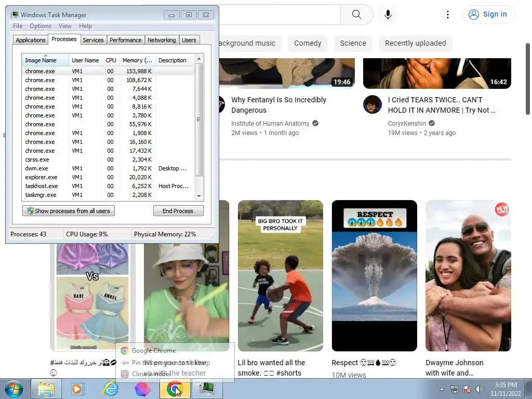The width and height of the screenshot is (532, 399).
Task: Open the 16:42 video thumbnail
Action: tap(437, 73)
